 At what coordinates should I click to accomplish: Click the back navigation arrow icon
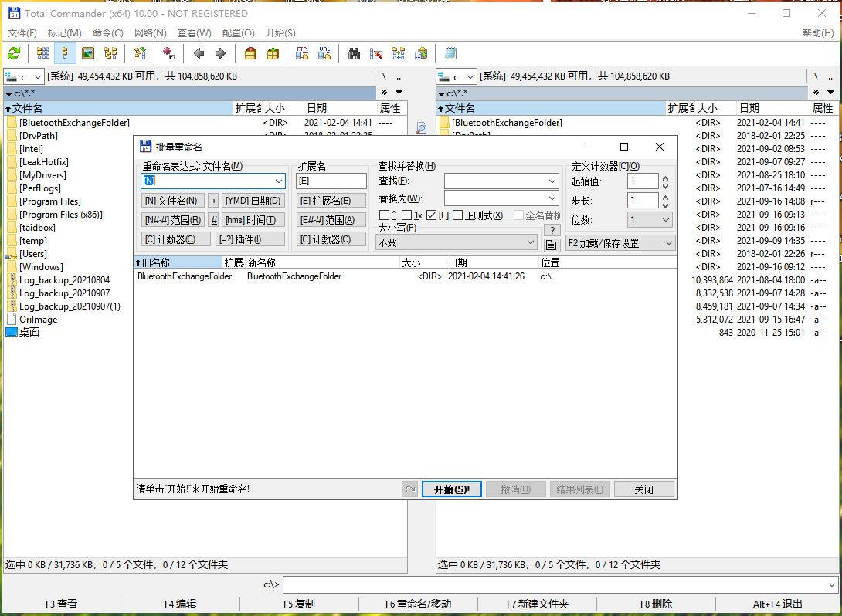coord(198,53)
